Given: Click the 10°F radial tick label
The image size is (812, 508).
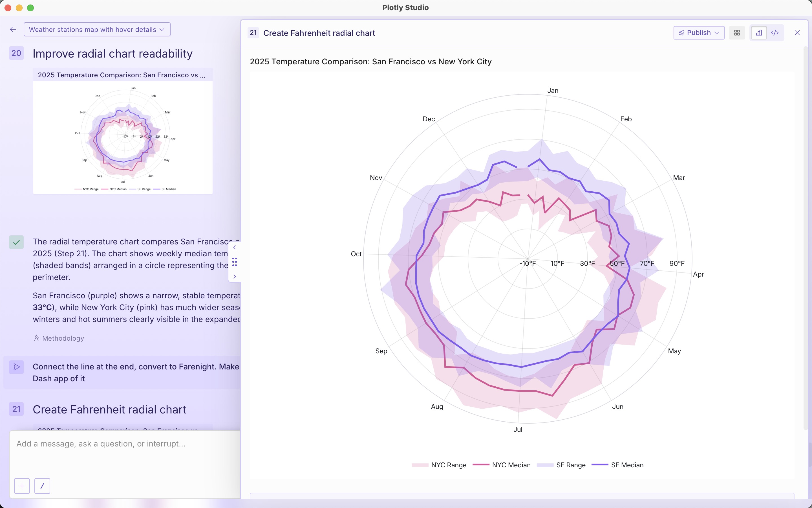Looking at the screenshot, I should (557, 263).
